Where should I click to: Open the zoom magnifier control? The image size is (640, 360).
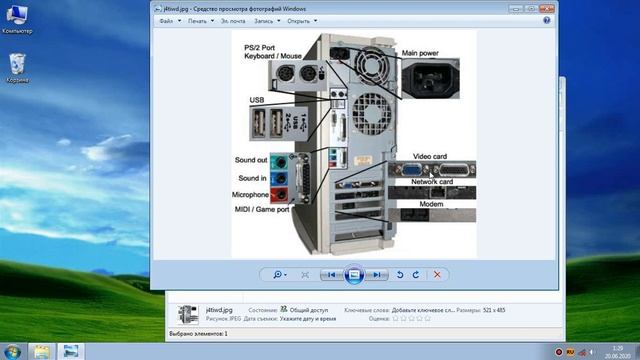coord(280,275)
